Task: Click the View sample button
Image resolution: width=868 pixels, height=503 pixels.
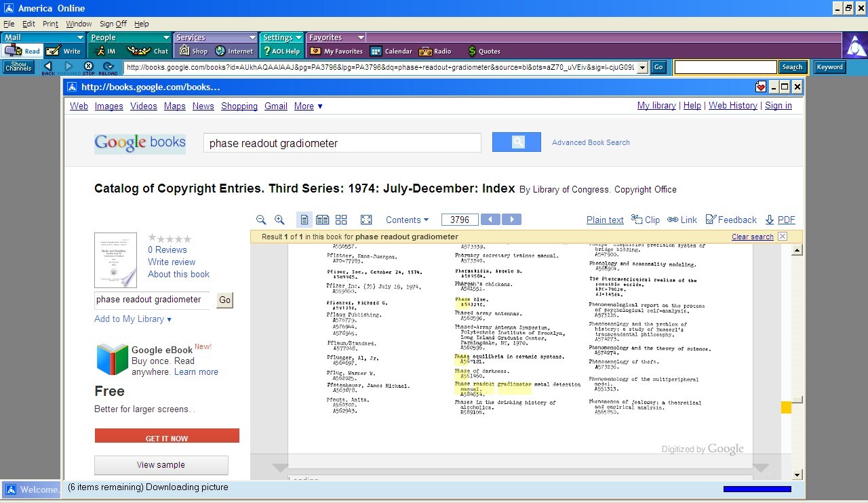Action: click(161, 465)
